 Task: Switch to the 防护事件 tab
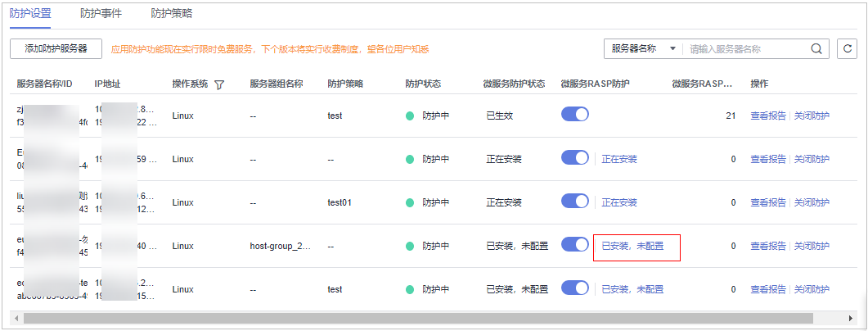tap(101, 14)
